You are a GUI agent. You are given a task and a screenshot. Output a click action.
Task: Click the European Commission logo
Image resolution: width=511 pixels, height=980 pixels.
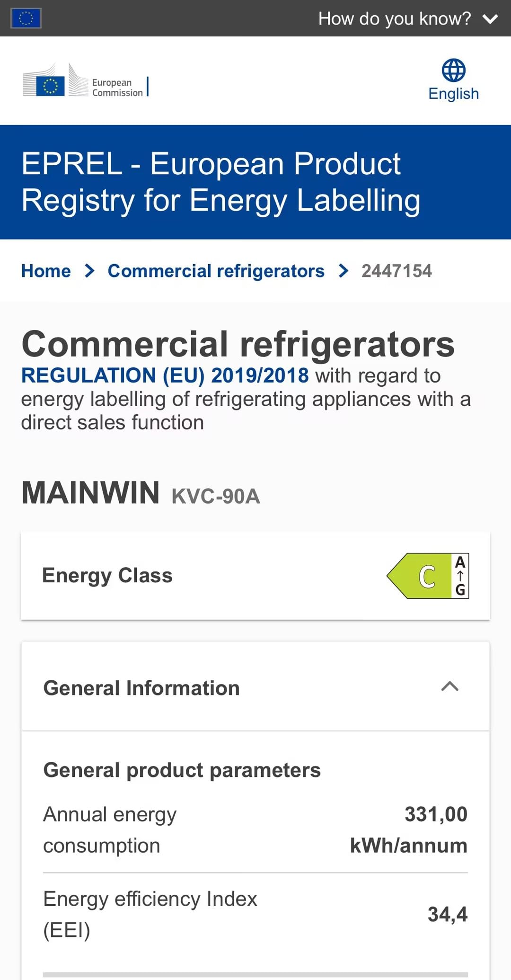[x=86, y=81]
